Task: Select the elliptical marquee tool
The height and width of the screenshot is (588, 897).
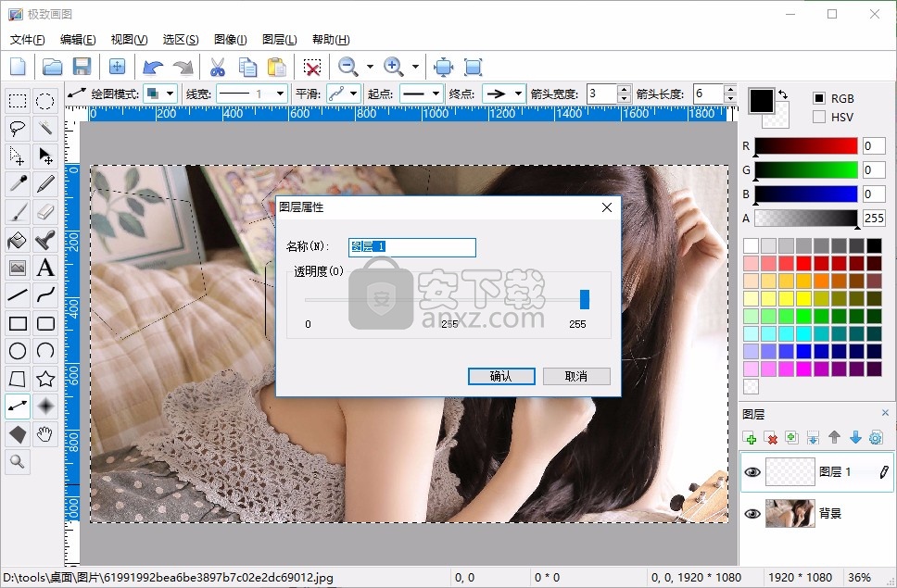Action: (45, 102)
